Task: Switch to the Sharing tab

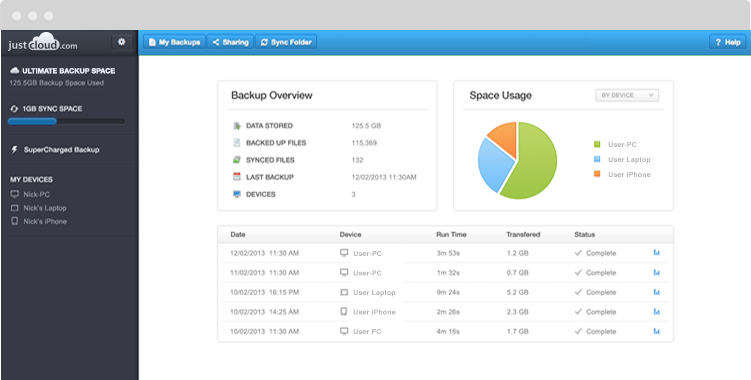Action: coord(230,42)
